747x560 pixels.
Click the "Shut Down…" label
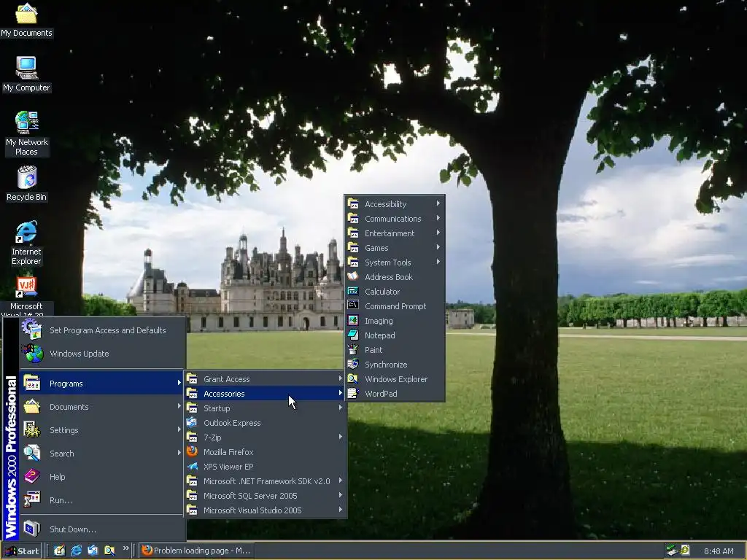pyautogui.click(x=72, y=529)
